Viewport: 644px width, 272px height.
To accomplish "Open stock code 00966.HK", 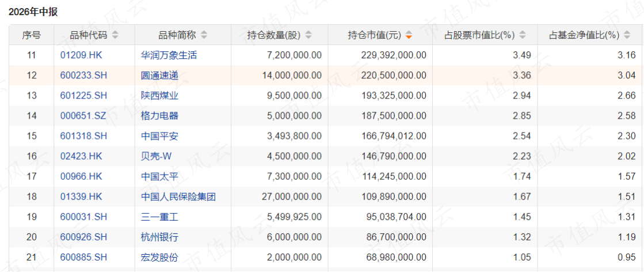I will click(81, 176).
